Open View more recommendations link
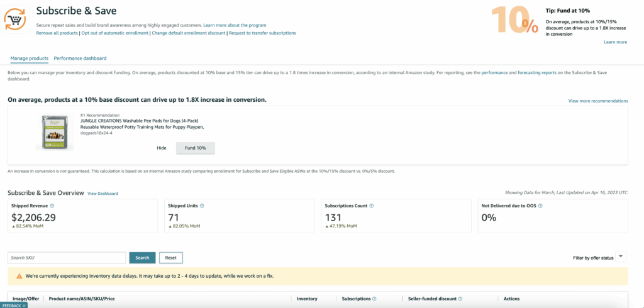644x308 pixels. 598,101
